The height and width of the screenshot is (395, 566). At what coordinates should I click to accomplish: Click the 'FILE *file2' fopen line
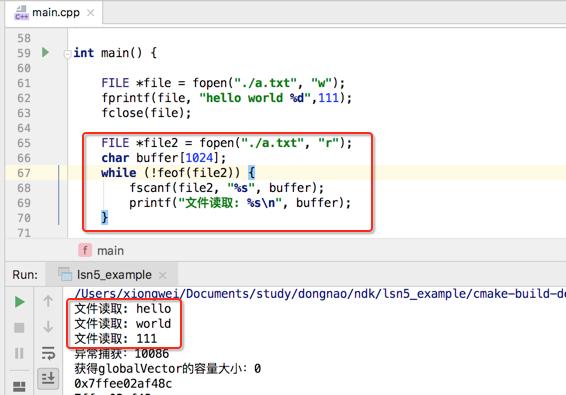(x=226, y=143)
